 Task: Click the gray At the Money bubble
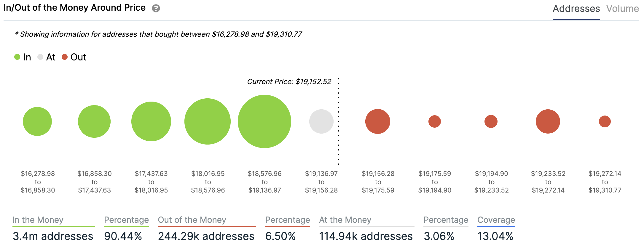(x=321, y=121)
